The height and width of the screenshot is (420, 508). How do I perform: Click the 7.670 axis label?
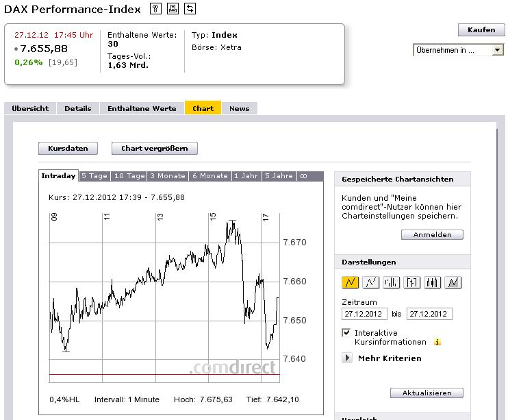point(294,243)
